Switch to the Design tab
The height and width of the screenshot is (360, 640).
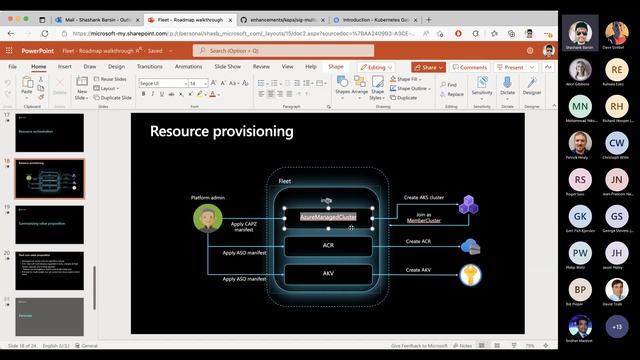[x=116, y=67]
